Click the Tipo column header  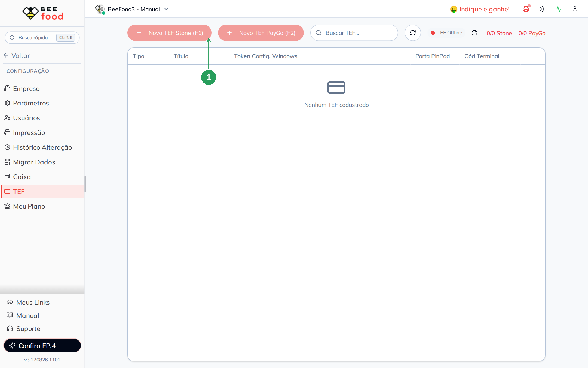[x=139, y=56]
